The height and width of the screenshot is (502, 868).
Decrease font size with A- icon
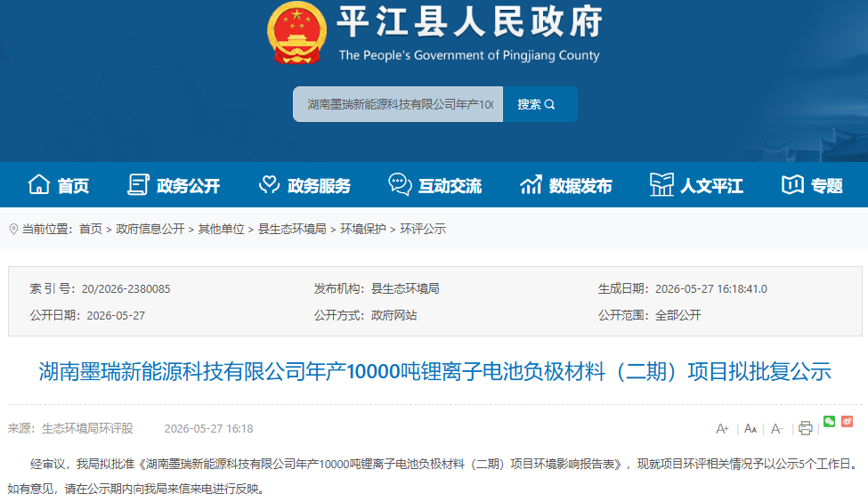point(777,429)
